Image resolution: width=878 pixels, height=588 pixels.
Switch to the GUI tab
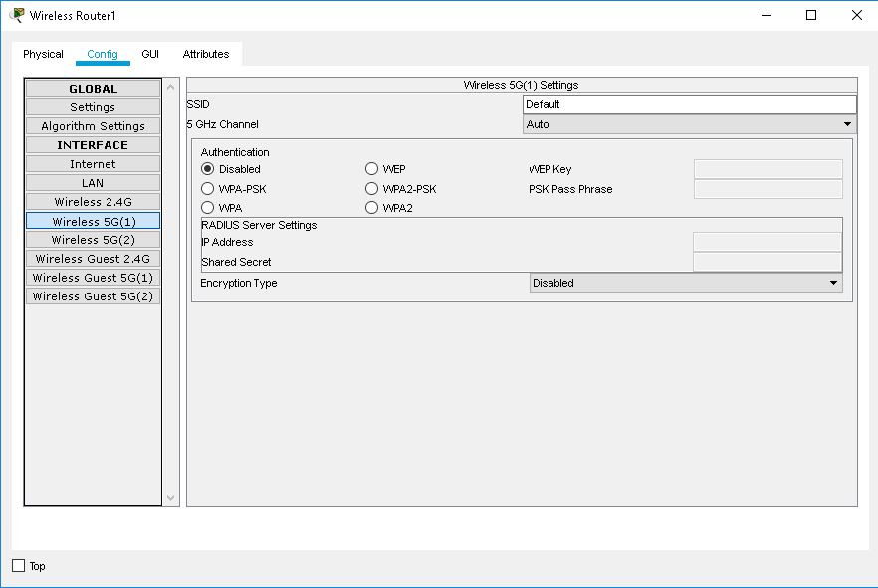coord(150,54)
